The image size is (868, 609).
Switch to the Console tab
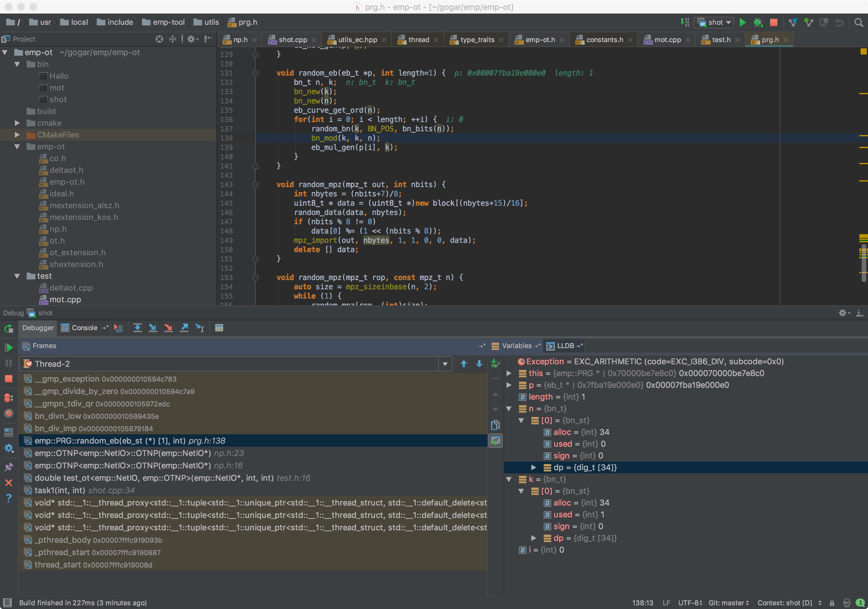point(84,328)
